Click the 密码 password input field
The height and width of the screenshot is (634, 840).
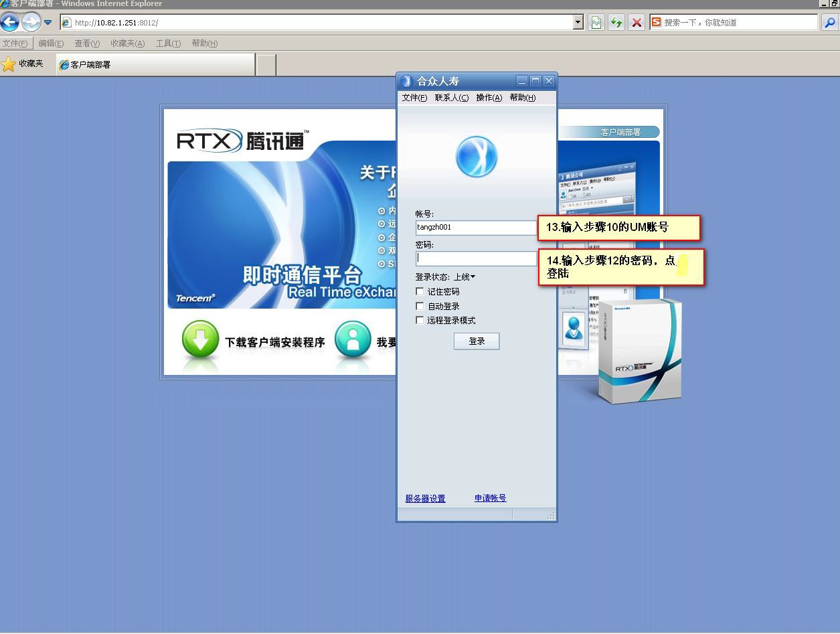coord(476,258)
